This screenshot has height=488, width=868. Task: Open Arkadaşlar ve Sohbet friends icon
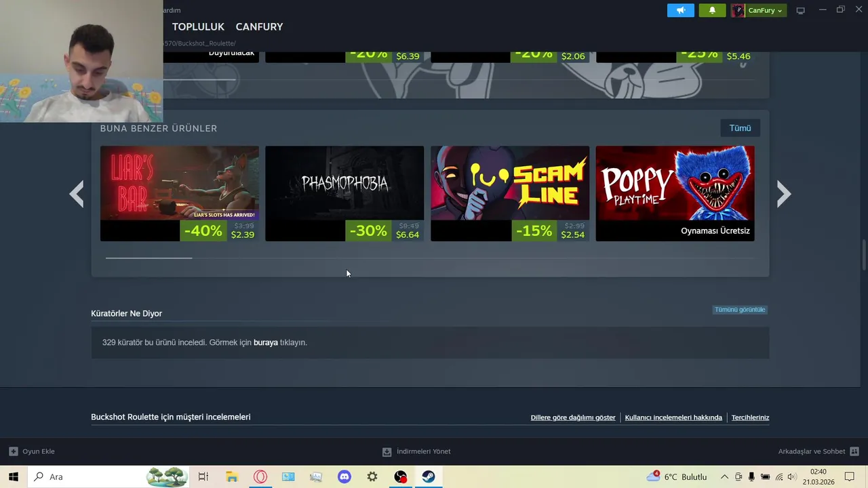tap(854, 451)
